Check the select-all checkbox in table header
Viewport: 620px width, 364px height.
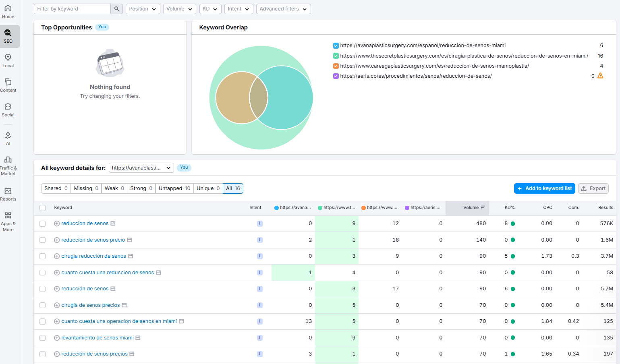tap(43, 208)
